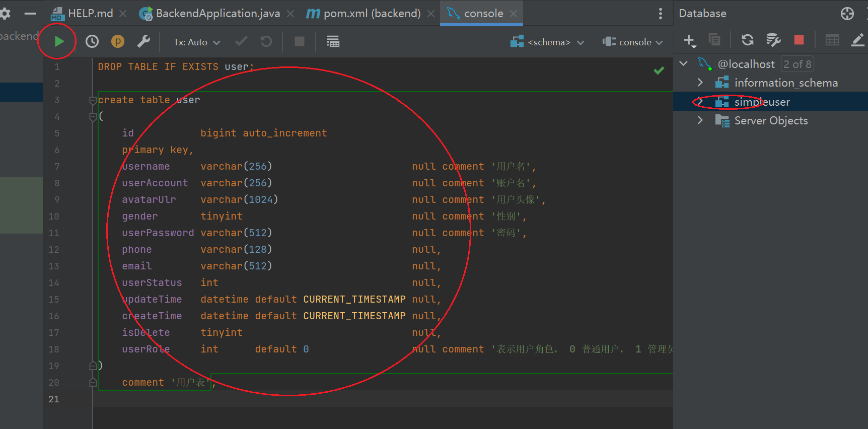Click 'updateTime' column name in editor
Screen dimensions: 868x429
point(152,299)
